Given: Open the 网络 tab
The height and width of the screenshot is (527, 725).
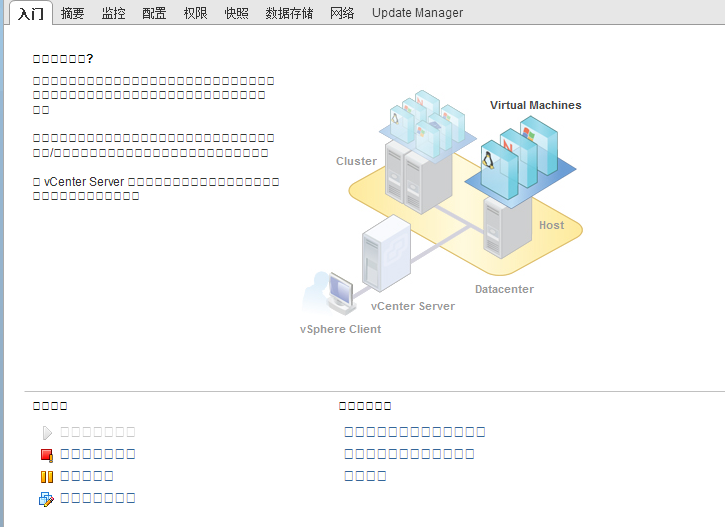Looking at the screenshot, I should [x=342, y=13].
